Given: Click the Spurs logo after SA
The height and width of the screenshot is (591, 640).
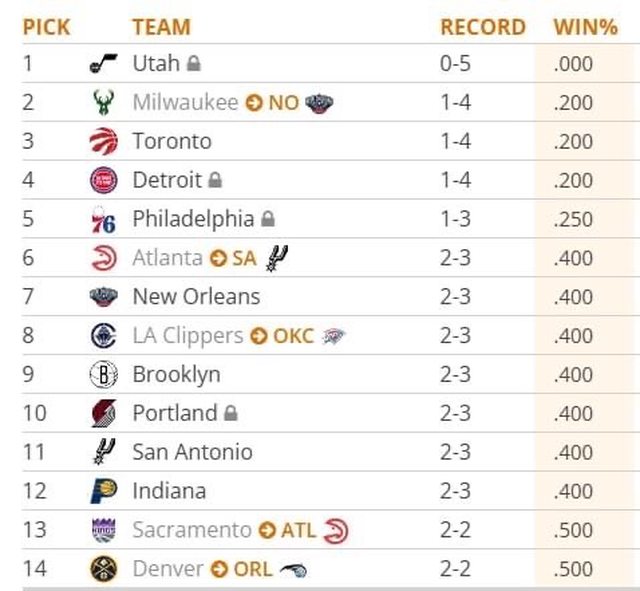Looking at the screenshot, I should (x=275, y=258).
